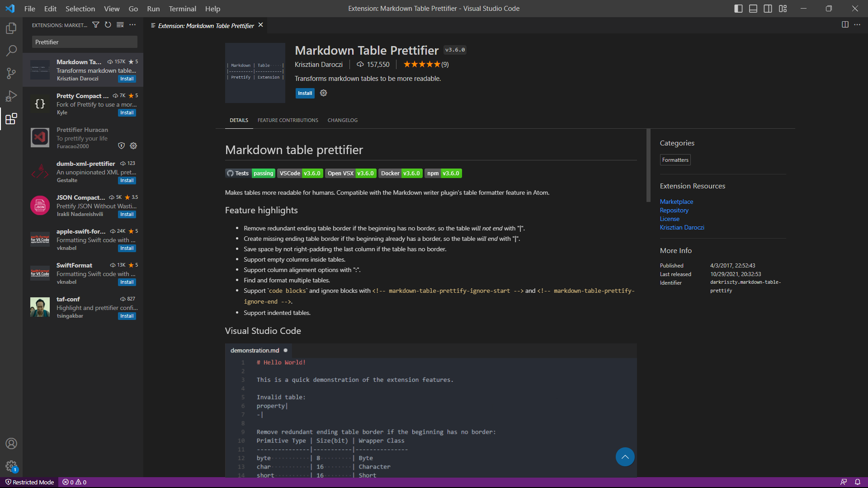Click the npm v3.6.0 badge
This screenshot has width=868, height=488.
(x=443, y=174)
